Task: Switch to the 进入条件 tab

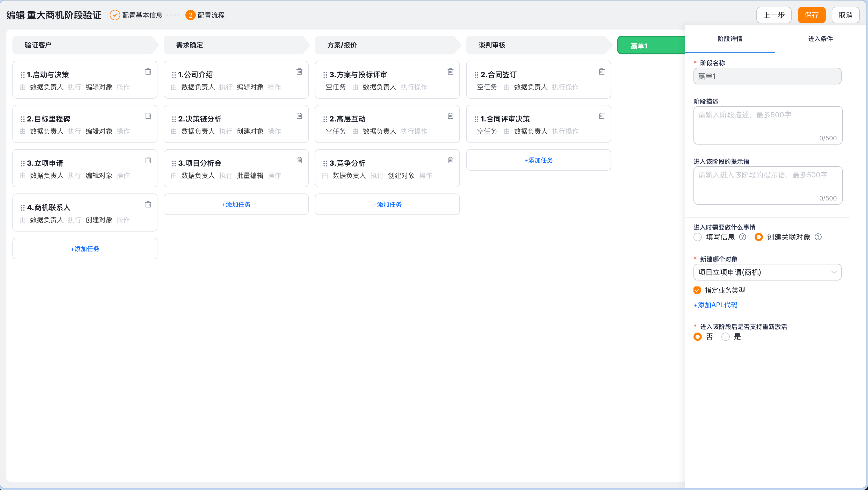Action: 820,39
